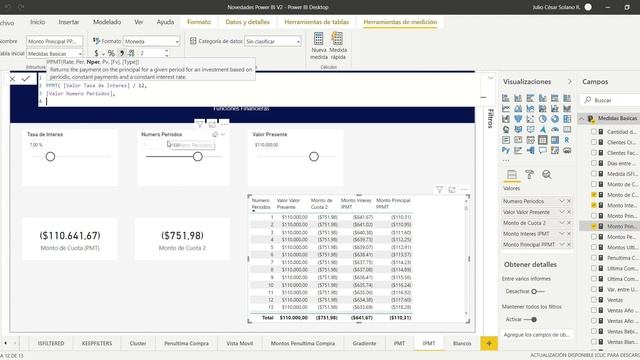Select the treemap visualization

pos(567,119)
